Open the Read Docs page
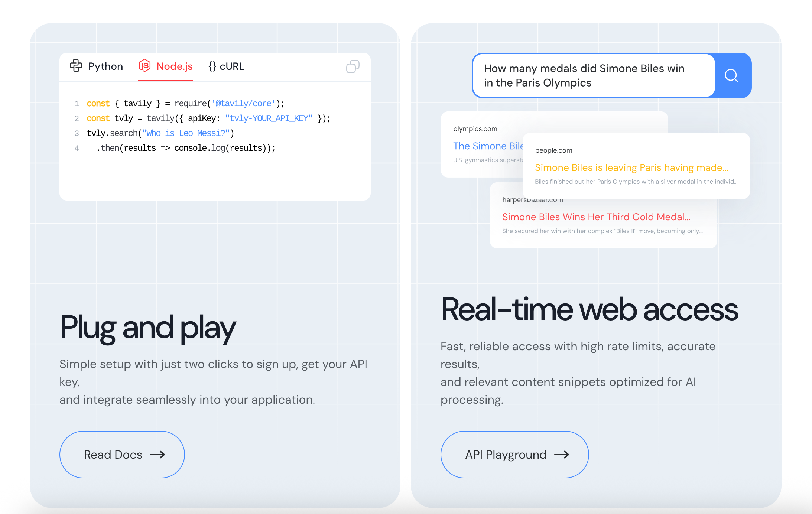The image size is (812, 514). (122, 455)
